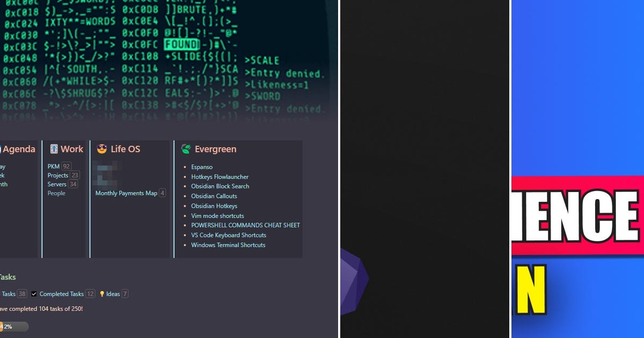Screen dimensions: 644x338
Task: Open the Hotkeys Flowlauncher note
Action: 219,177
